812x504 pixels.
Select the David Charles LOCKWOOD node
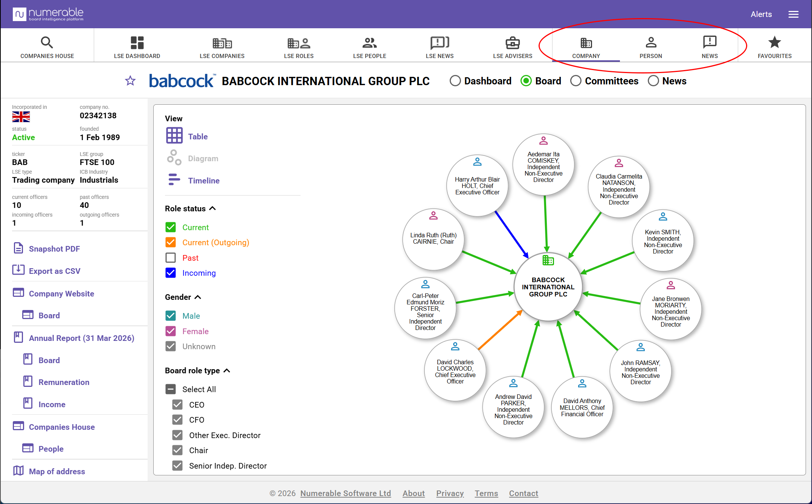pyautogui.click(x=455, y=370)
